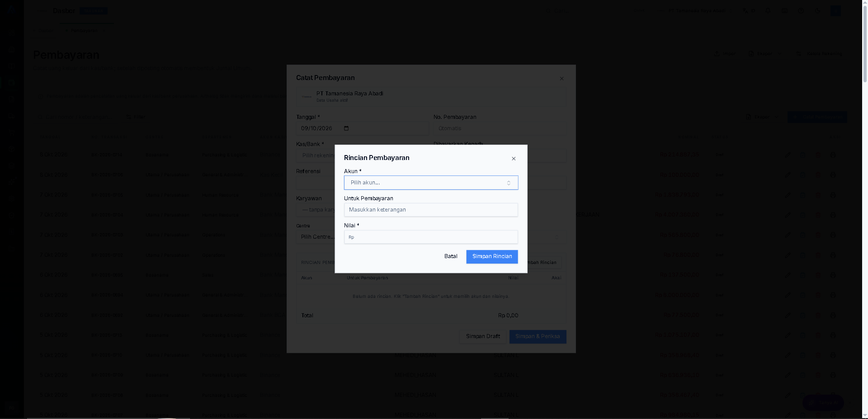Screen dimensions: 868x419
Task: Delete the Rp 214.887,35 payment row
Action: tap(818, 155)
